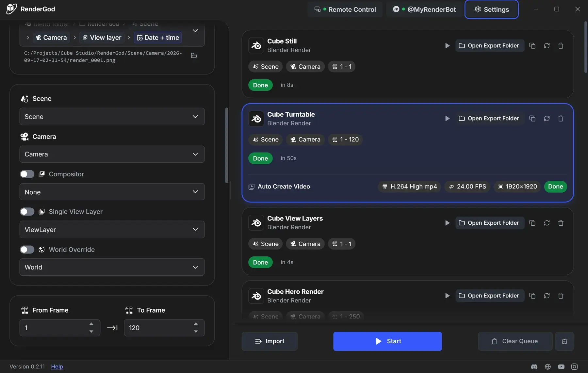Viewport: 588px width, 373px height.
Task: Delete the Cube Turntable job
Action: click(561, 119)
